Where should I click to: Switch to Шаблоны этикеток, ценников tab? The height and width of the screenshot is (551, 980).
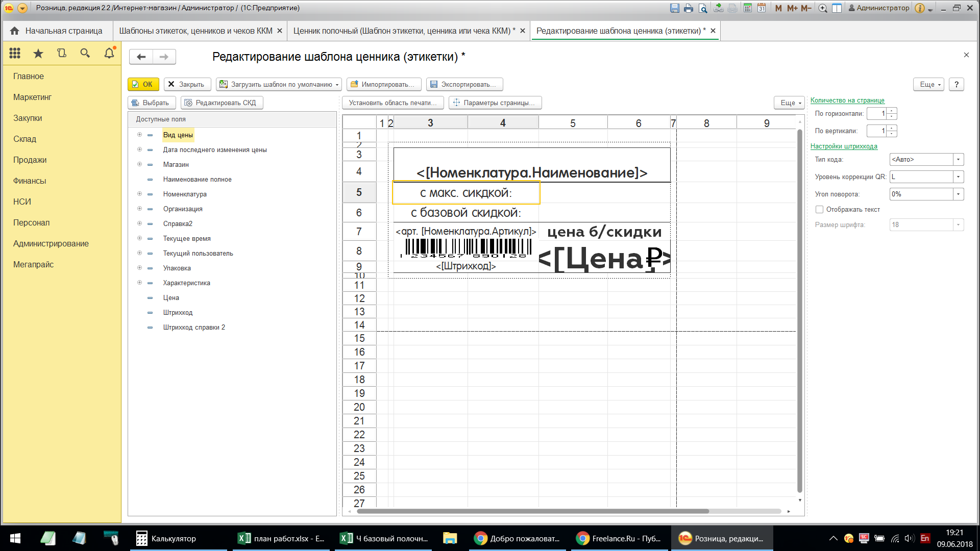pos(196,31)
